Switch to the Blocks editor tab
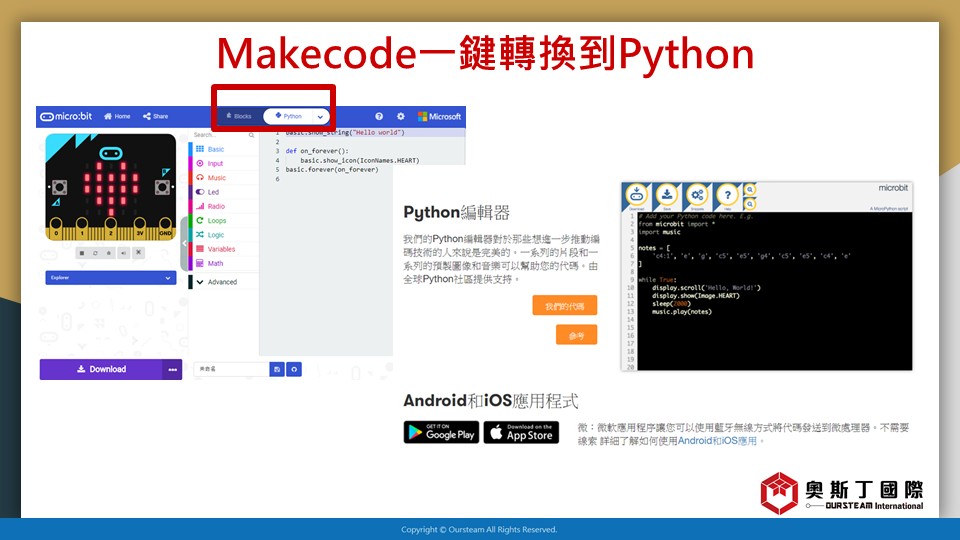Image resolution: width=960 pixels, height=540 pixels. point(239,116)
